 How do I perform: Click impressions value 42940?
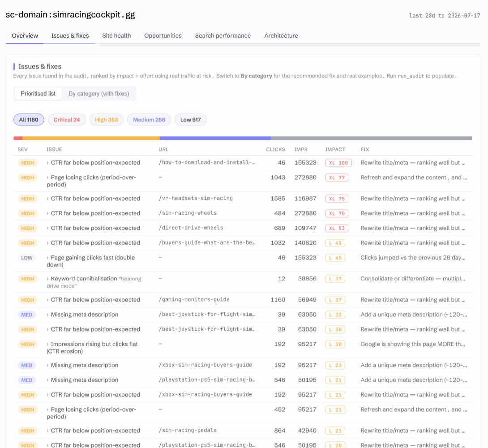(x=307, y=430)
